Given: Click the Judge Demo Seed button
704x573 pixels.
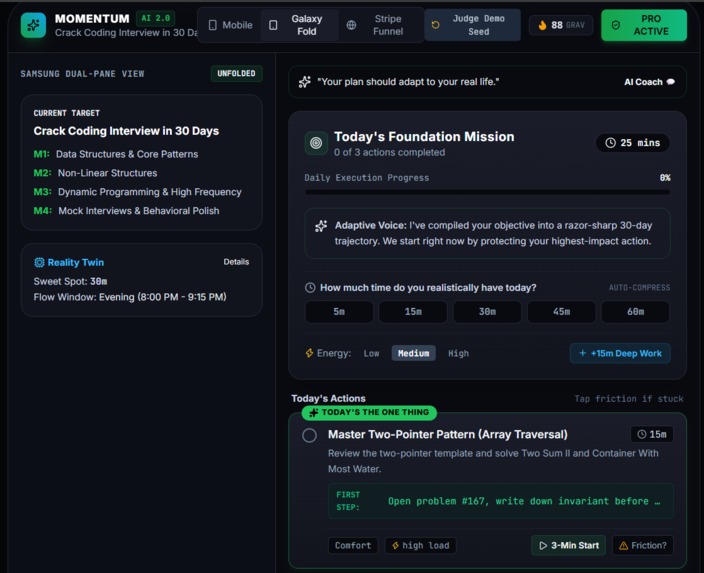Looking at the screenshot, I should pos(472,25).
